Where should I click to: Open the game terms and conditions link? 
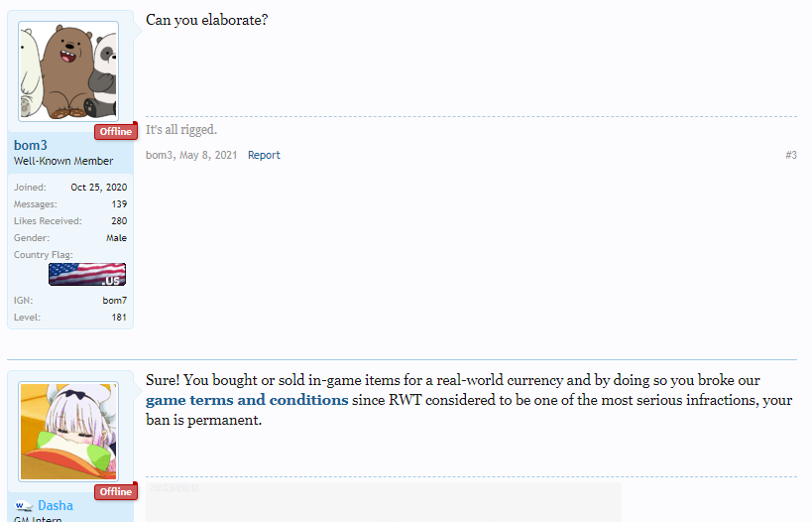(x=247, y=401)
